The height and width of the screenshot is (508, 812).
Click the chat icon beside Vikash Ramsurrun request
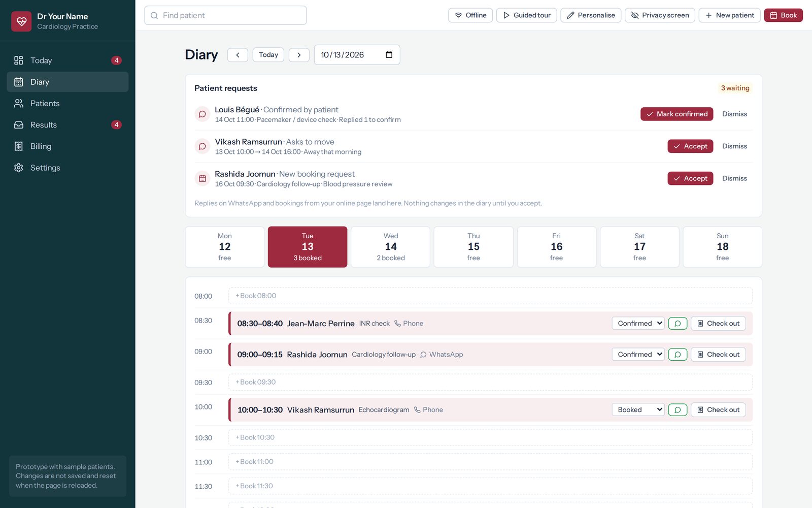(x=202, y=146)
